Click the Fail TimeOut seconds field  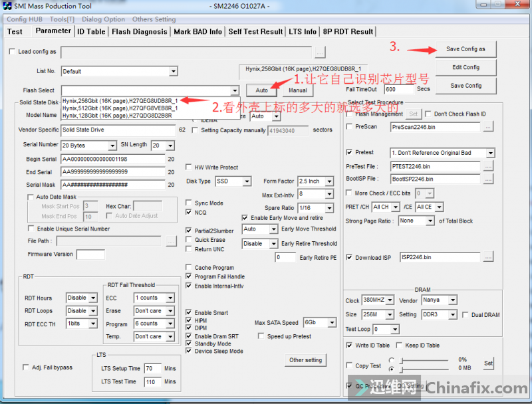(398, 90)
